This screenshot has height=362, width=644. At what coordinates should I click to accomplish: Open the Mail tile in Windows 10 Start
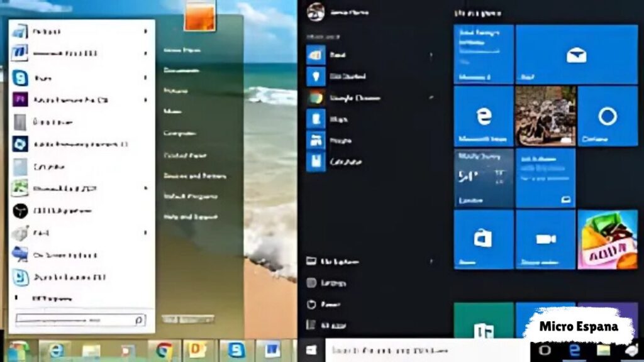tap(577, 55)
